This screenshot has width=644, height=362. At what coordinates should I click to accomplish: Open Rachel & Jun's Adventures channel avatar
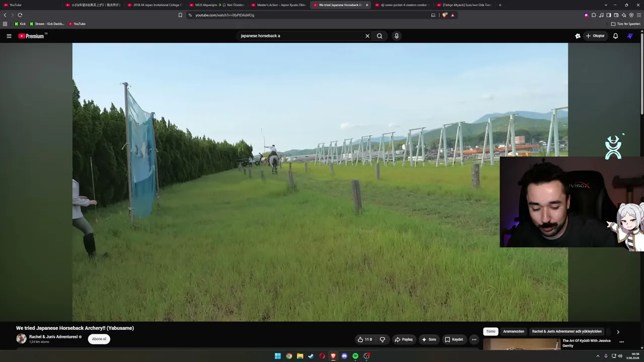(21, 339)
